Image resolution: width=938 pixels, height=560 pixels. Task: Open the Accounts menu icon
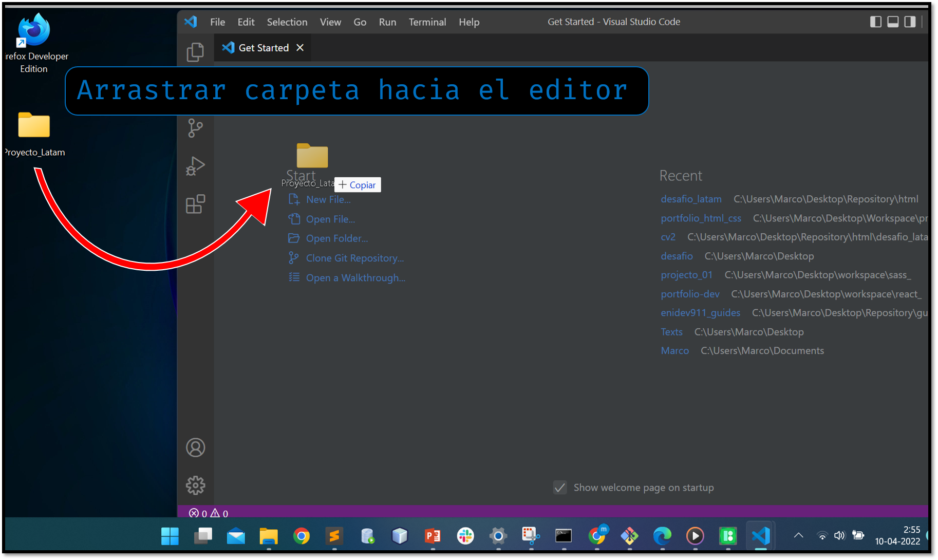195,447
